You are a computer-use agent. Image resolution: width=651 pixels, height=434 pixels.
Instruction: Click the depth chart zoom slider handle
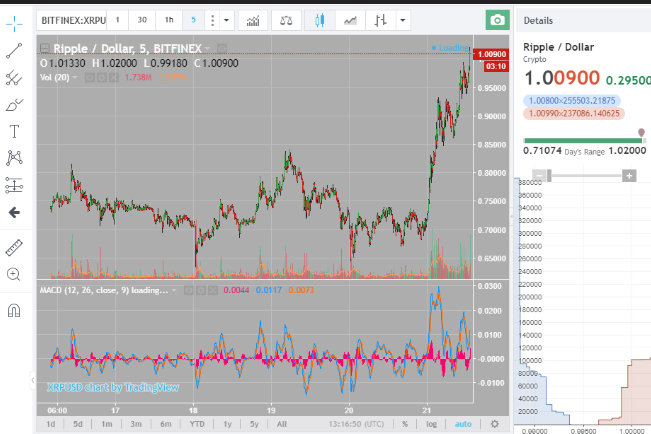[549, 176]
